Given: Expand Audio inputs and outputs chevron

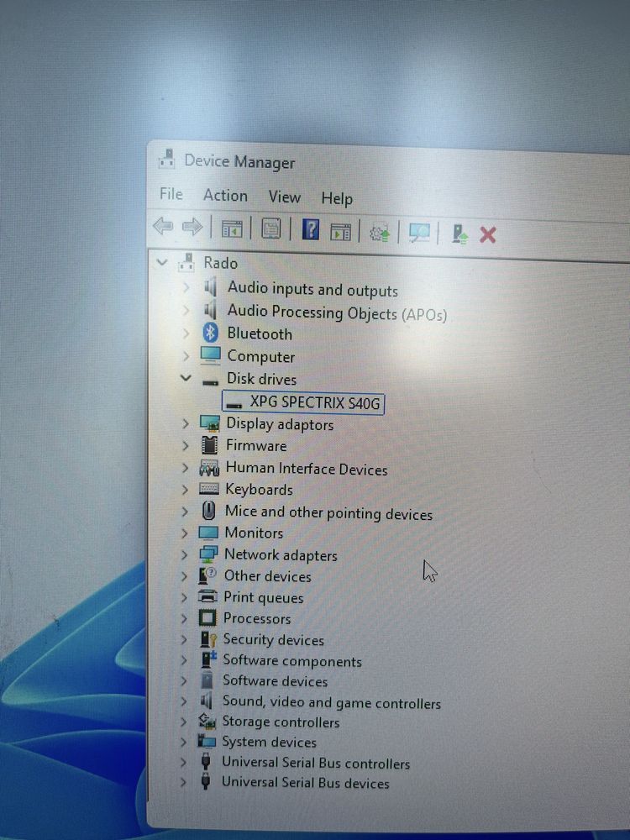Looking at the screenshot, I should [x=186, y=287].
